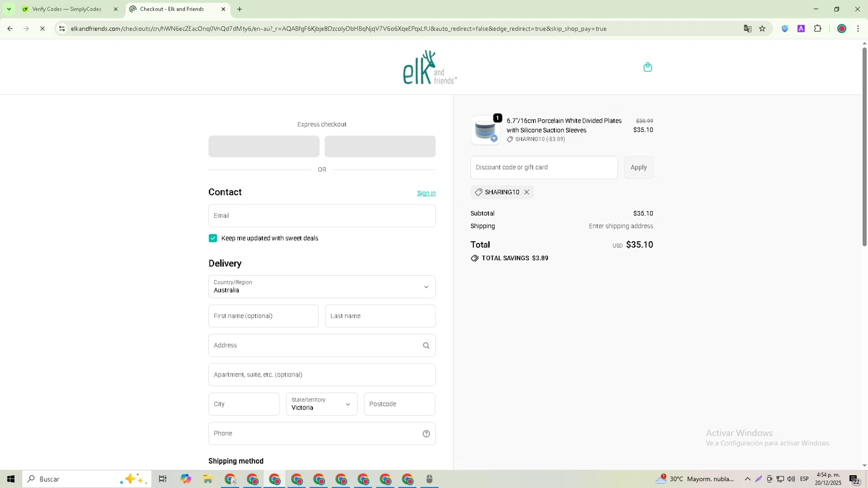Open the Phone field help icon
The height and width of the screenshot is (488, 868).
pos(426,434)
